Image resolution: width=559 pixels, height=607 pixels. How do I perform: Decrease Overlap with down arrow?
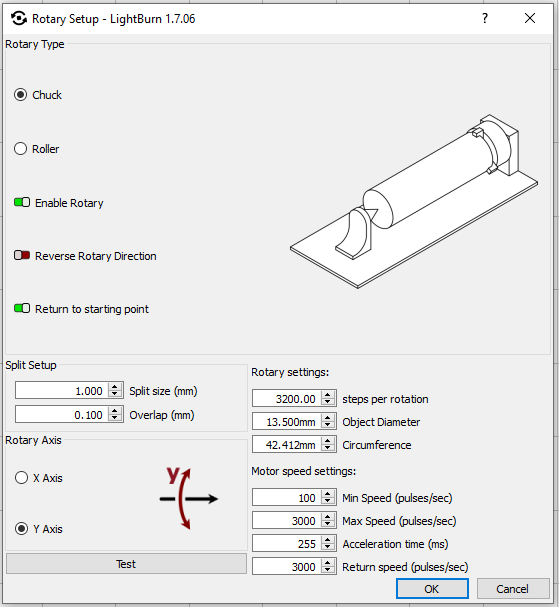[x=115, y=419]
